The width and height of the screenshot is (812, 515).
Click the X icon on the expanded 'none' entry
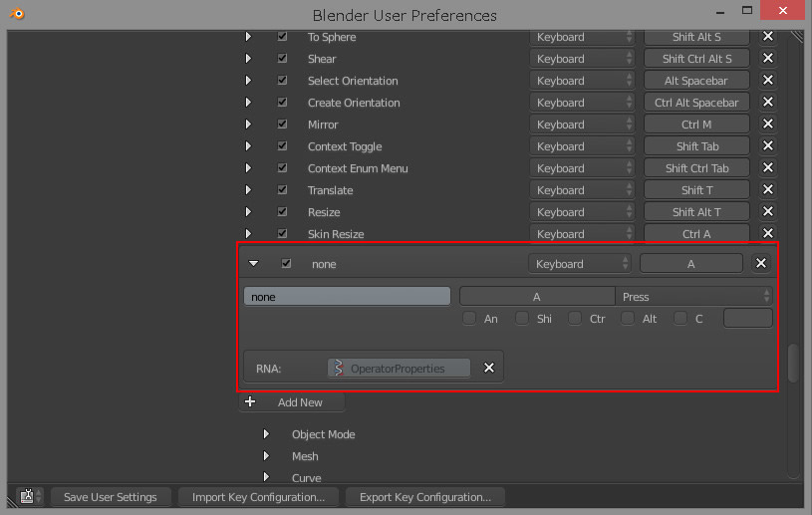(x=761, y=264)
